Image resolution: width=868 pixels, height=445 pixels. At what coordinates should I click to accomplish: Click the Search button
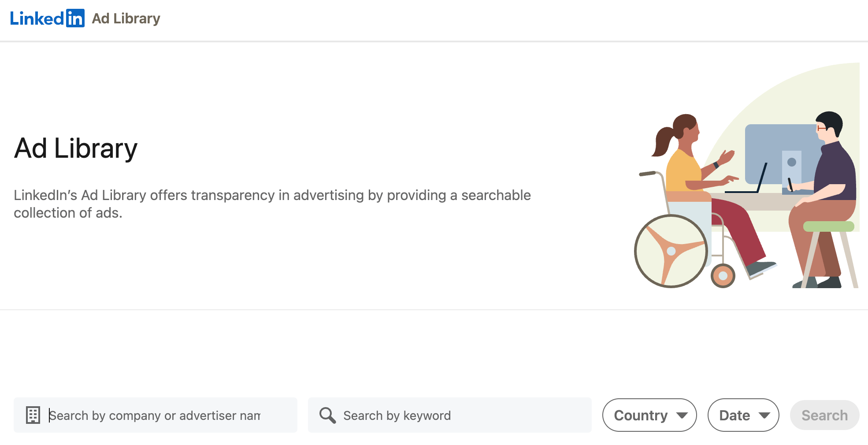824,415
